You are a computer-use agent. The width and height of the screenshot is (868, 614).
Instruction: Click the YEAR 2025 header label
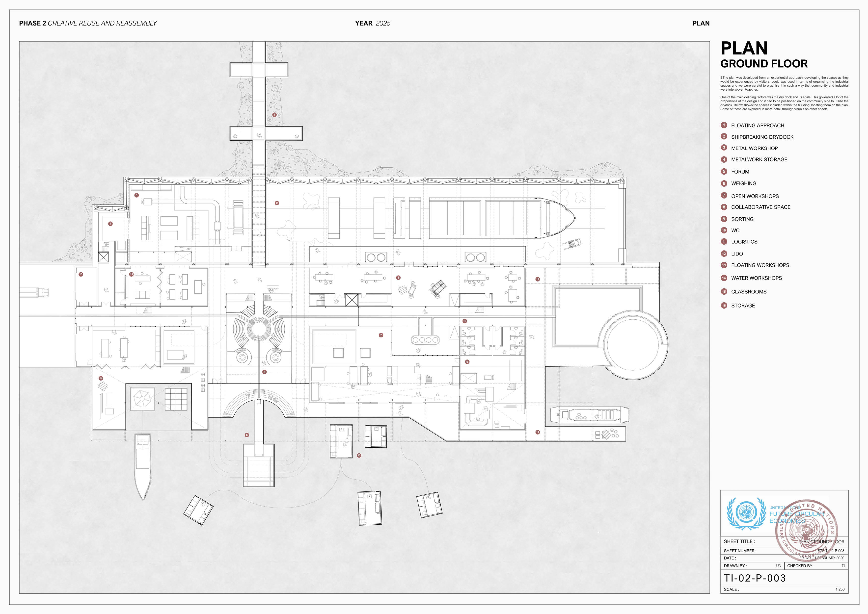pos(372,24)
